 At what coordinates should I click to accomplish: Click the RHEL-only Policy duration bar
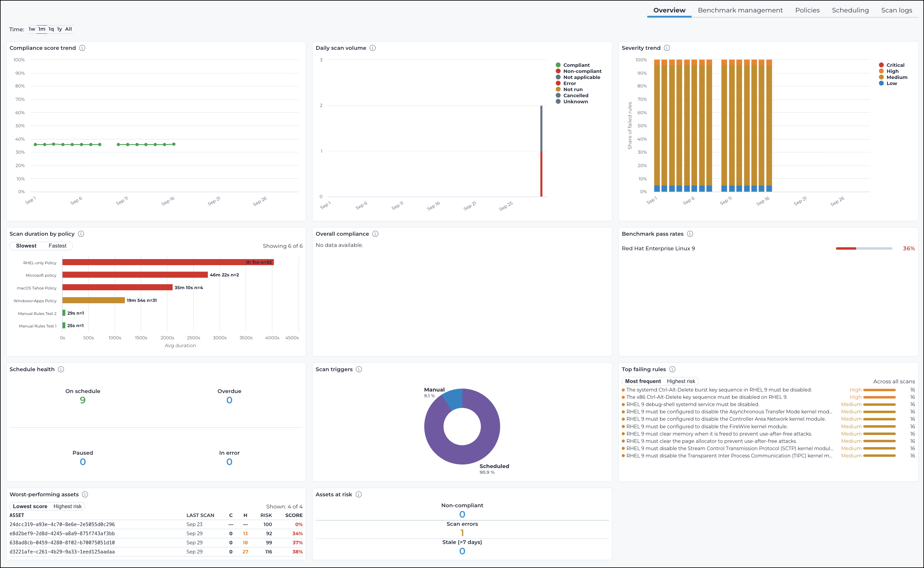click(x=168, y=262)
